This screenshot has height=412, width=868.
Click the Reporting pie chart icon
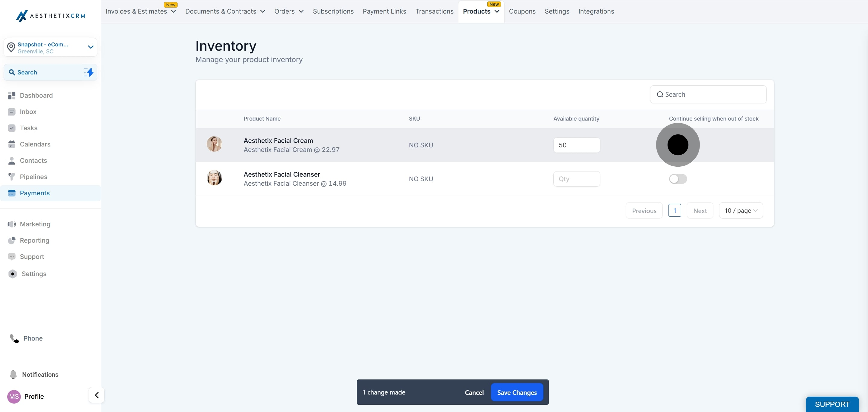coord(12,241)
